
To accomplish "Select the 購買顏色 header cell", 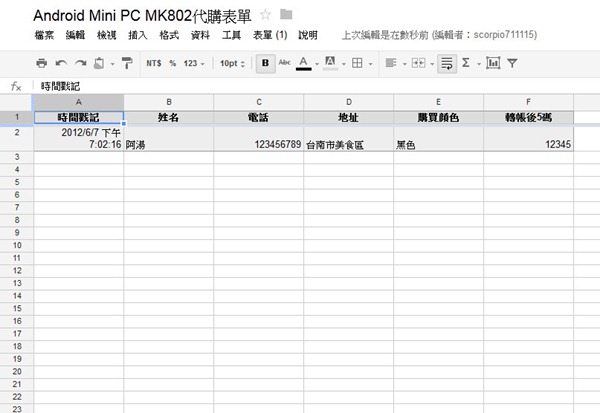I will 439,118.
